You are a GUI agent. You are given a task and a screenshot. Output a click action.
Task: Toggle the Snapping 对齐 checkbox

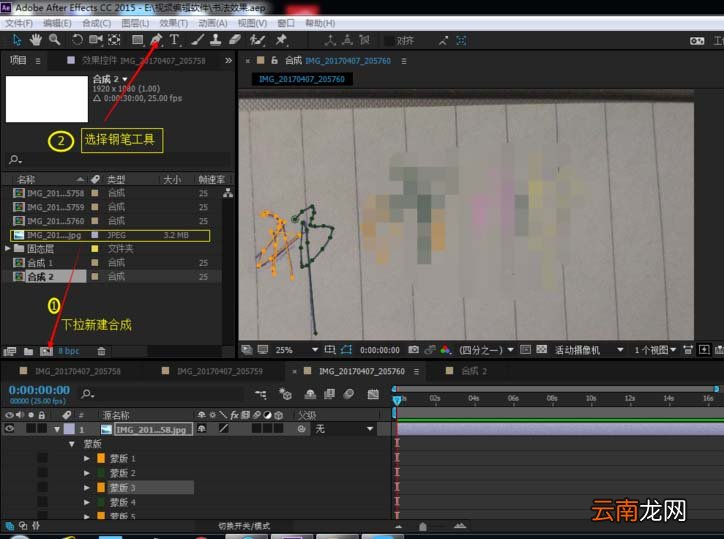tap(389, 41)
